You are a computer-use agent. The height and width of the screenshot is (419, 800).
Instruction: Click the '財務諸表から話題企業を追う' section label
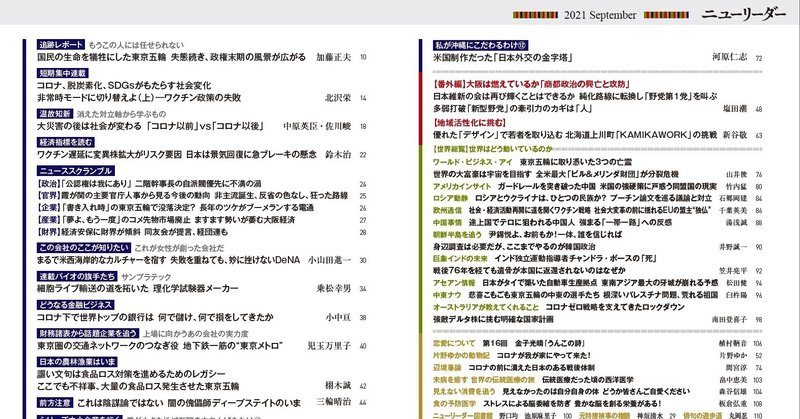tap(88, 333)
